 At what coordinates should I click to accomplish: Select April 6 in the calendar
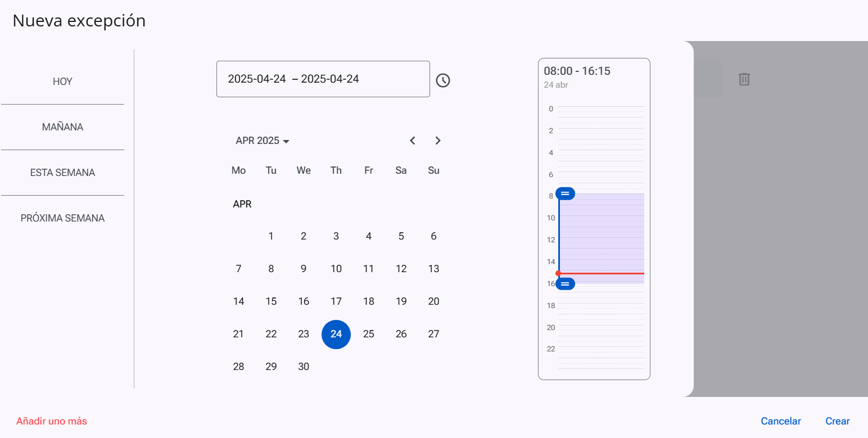click(433, 236)
